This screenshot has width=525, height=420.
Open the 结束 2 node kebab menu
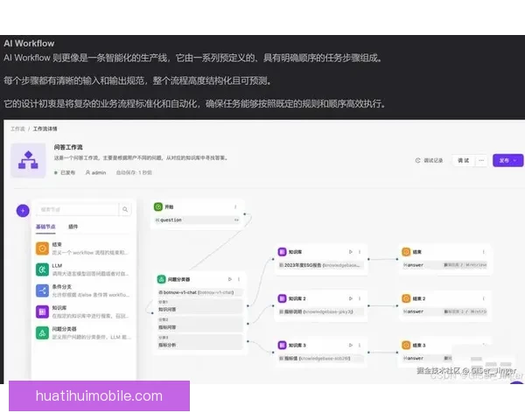(x=484, y=298)
